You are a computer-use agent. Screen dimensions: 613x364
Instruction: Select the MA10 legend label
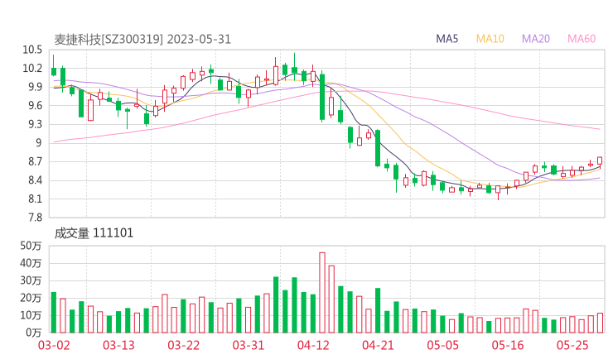click(x=490, y=39)
